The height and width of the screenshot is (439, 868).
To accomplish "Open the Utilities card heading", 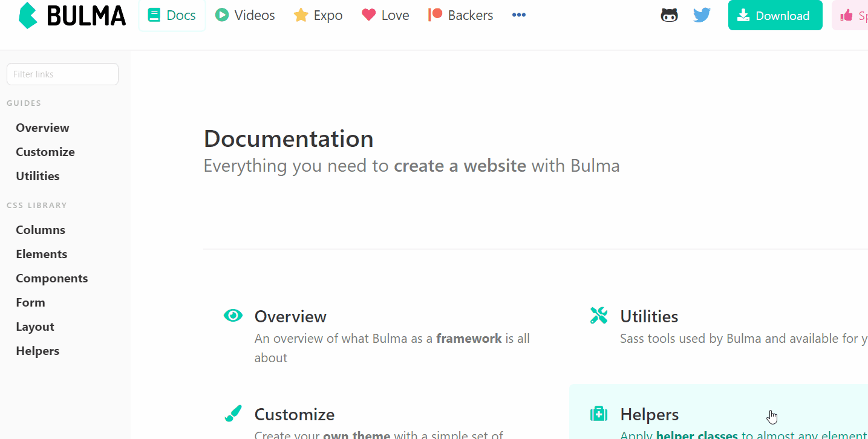I will click(x=649, y=316).
